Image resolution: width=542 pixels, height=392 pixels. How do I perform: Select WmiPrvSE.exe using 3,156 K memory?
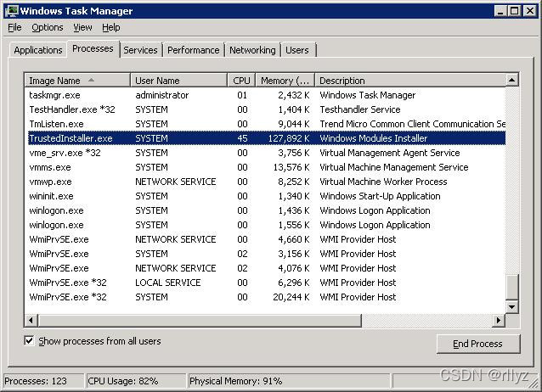tap(265, 254)
